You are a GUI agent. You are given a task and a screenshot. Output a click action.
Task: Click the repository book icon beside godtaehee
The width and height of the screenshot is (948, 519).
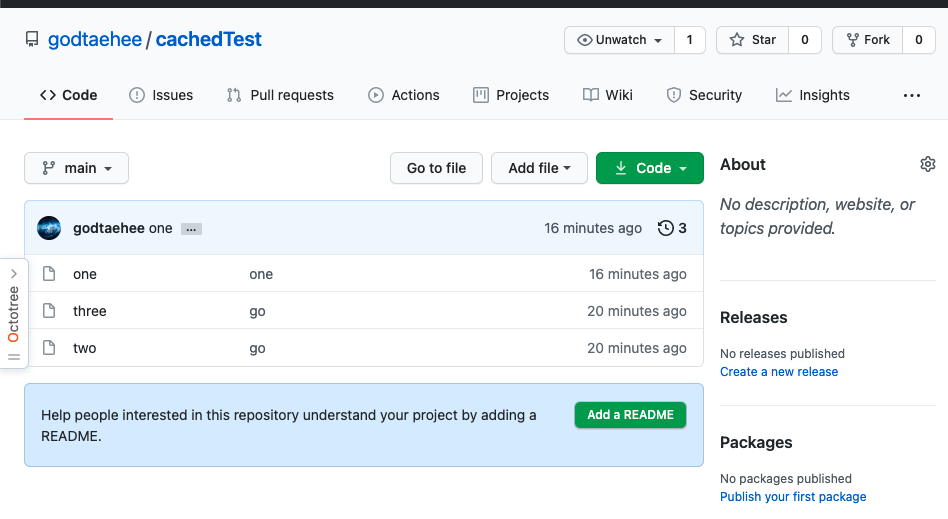pyautogui.click(x=33, y=40)
